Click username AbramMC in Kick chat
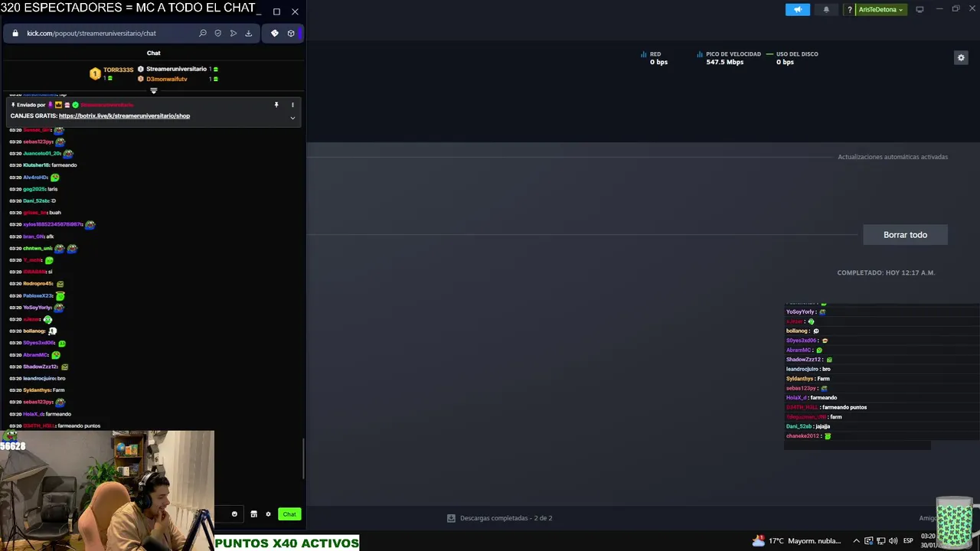Screen dimensions: 980x551 tap(35, 355)
